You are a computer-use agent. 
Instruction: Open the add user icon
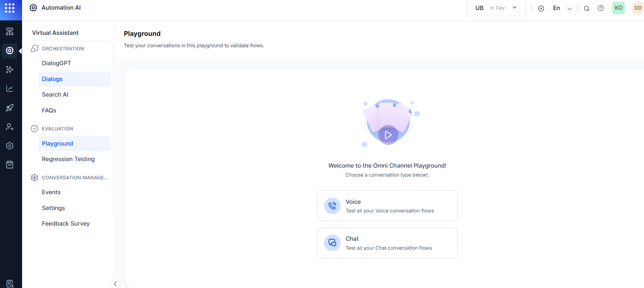(10, 127)
